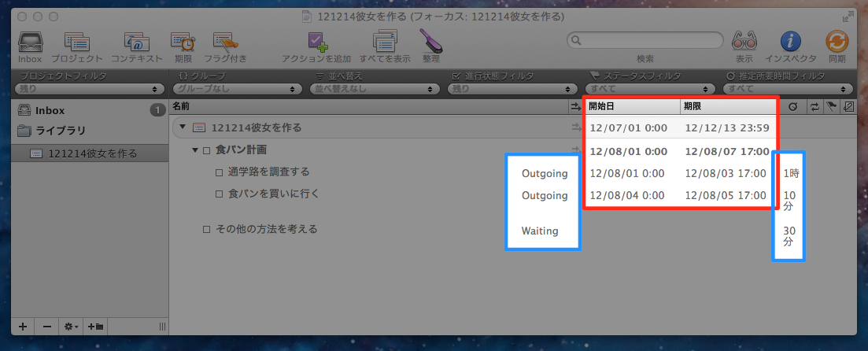Open the プロジェクトフィルタ dropdown

coord(89,89)
